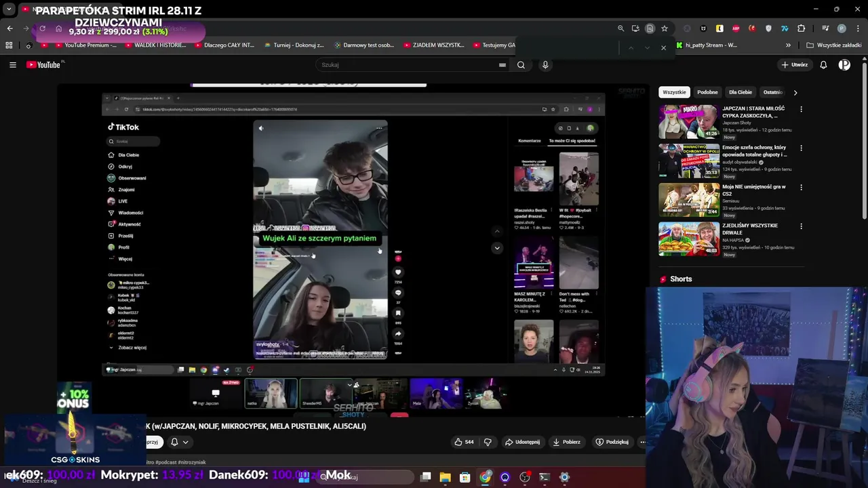Open the zoom magnifier icon in address bar

620,28
